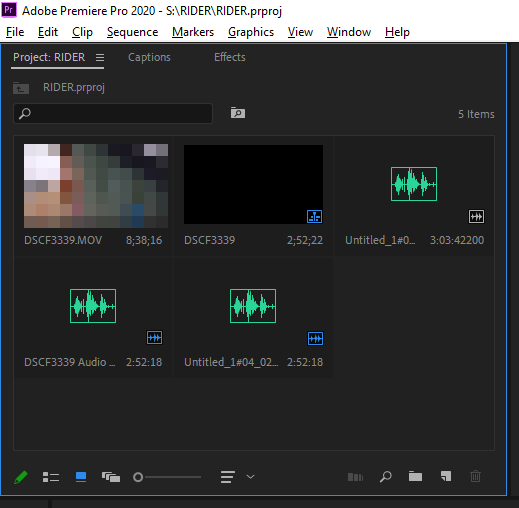The height and width of the screenshot is (508, 519).
Task: Toggle the green pencil read/write project lock
Action: tap(21, 477)
